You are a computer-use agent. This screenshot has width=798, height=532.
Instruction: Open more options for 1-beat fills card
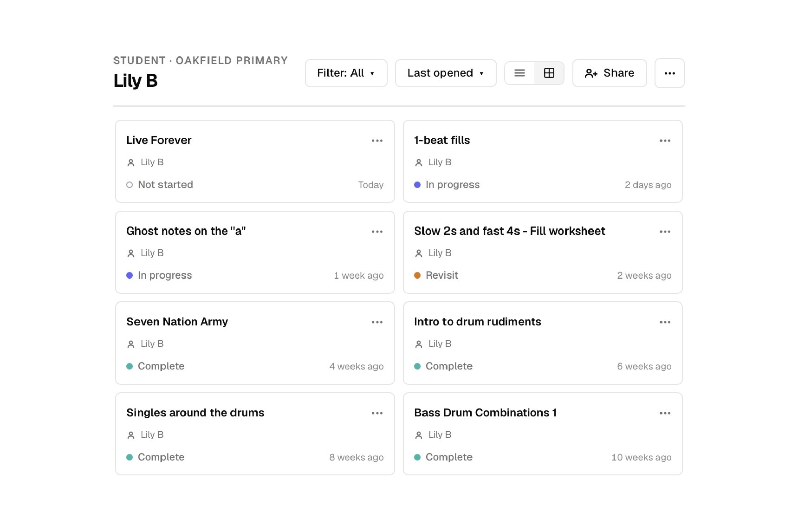tap(665, 141)
